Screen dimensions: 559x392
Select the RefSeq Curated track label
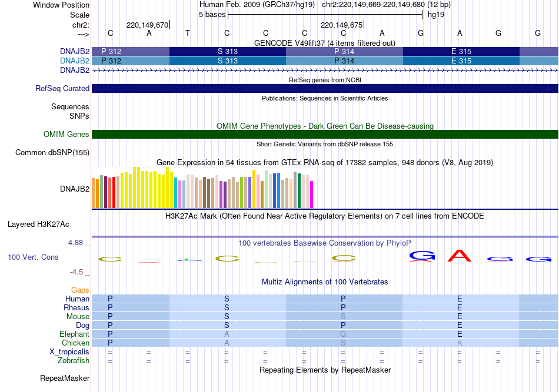[x=62, y=88]
